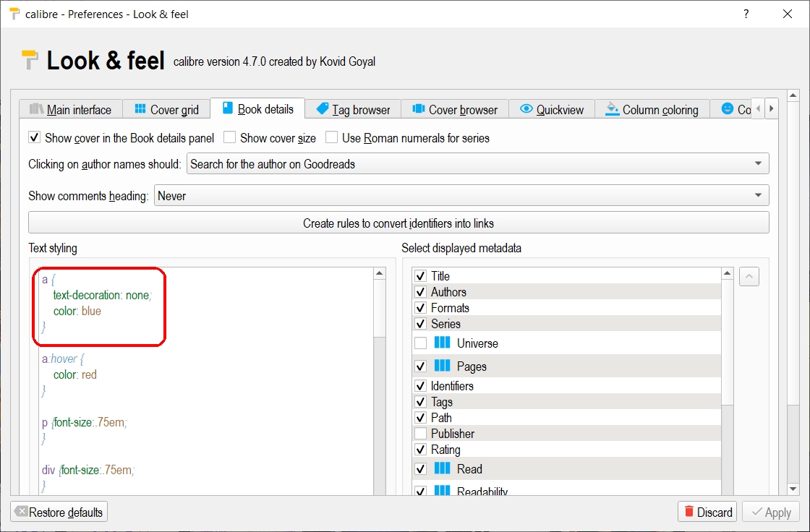
Task: Uncheck the Path metadata checkbox
Action: pyautogui.click(x=420, y=417)
